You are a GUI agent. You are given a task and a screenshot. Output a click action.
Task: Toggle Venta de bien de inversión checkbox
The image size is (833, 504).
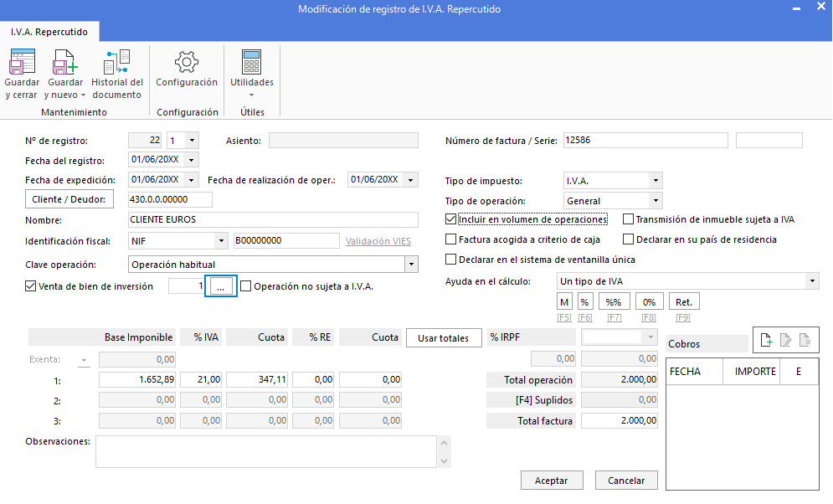click(x=31, y=286)
